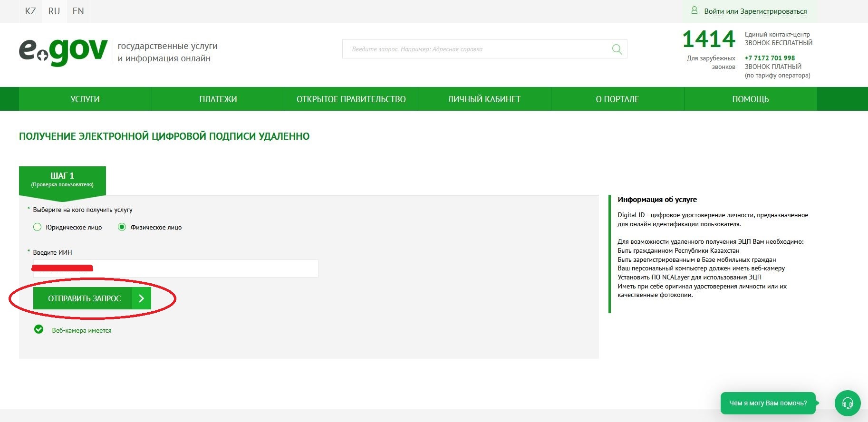Open the Услуги menu
Screen dimensions: 868x422
(x=85, y=99)
